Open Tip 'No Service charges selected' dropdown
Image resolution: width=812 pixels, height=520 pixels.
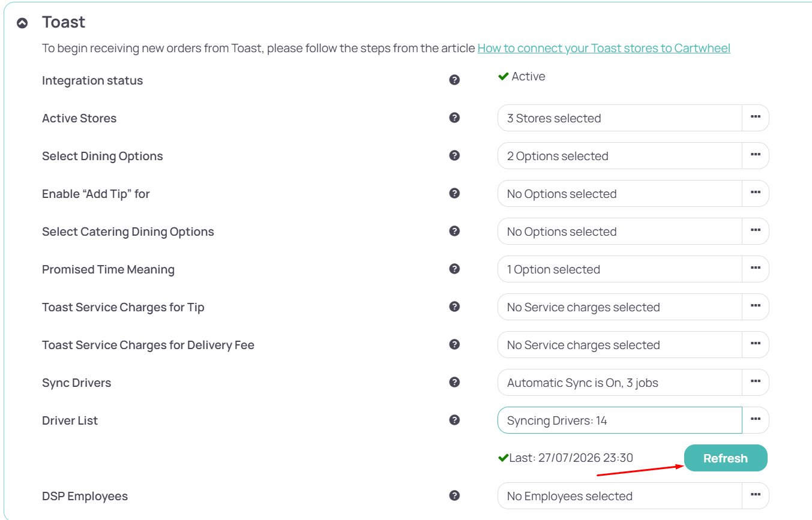point(620,307)
